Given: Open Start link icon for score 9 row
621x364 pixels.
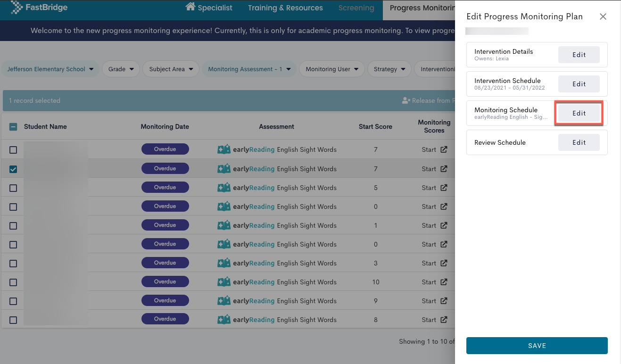Looking at the screenshot, I should tap(444, 301).
